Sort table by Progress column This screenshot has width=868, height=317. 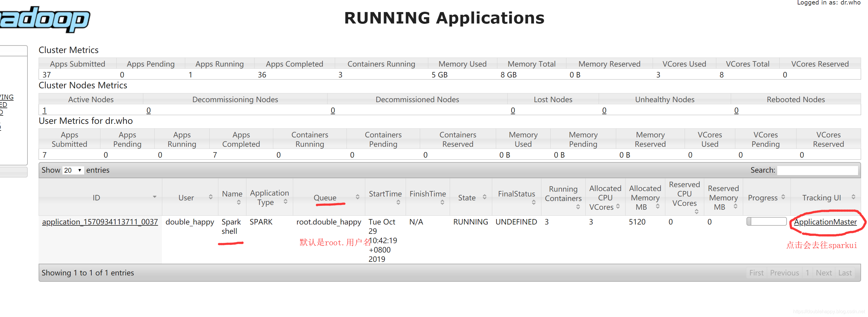[767, 197]
